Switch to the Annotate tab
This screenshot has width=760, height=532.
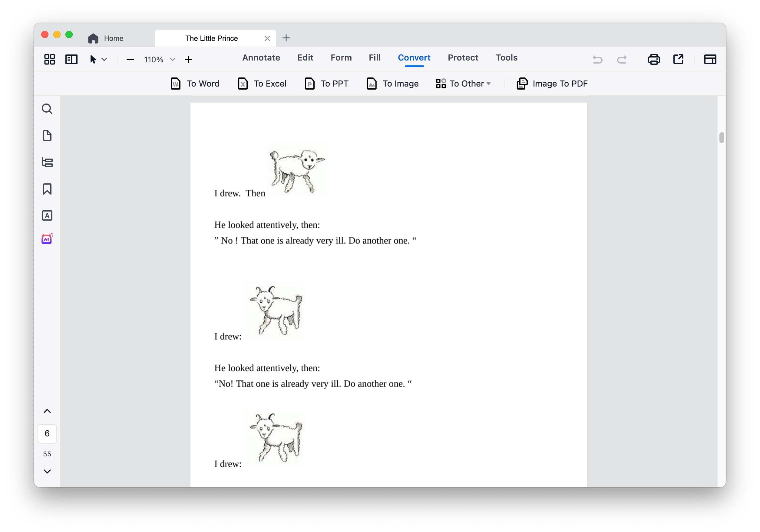[x=261, y=57]
